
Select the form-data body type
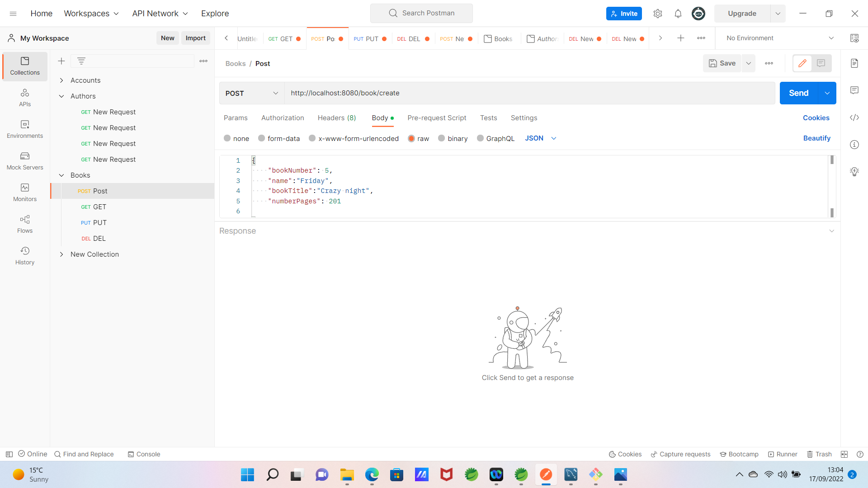(x=279, y=138)
